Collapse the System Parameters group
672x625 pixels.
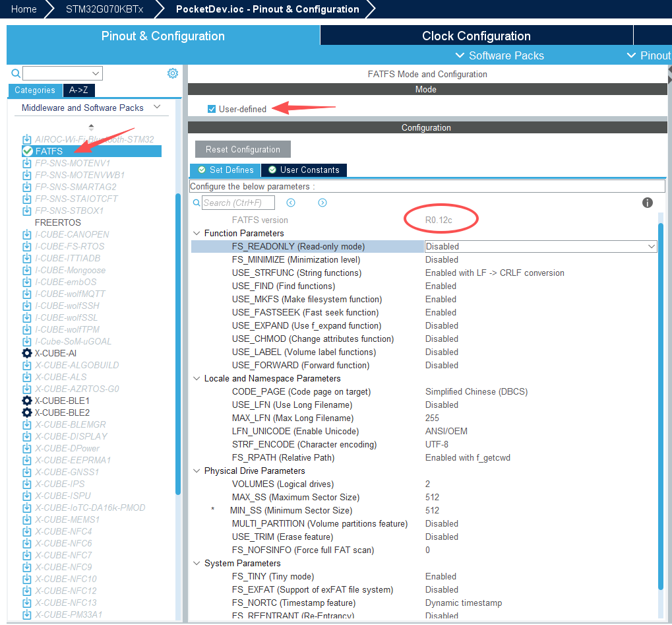[x=197, y=563]
